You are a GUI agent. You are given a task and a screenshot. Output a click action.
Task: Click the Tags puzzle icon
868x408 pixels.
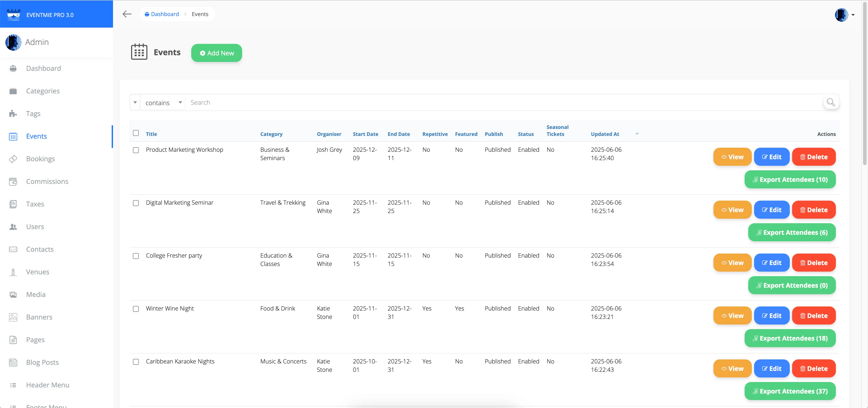(13, 114)
